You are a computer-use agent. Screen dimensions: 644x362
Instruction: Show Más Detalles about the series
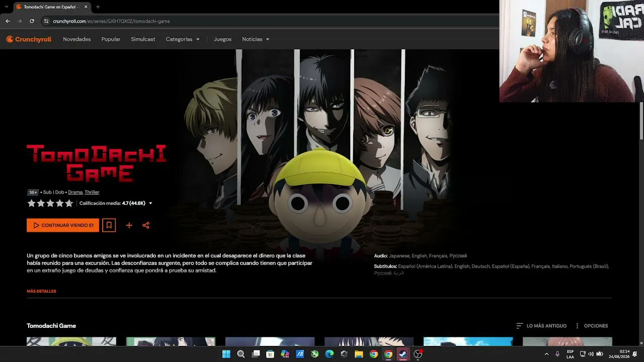pos(41,291)
